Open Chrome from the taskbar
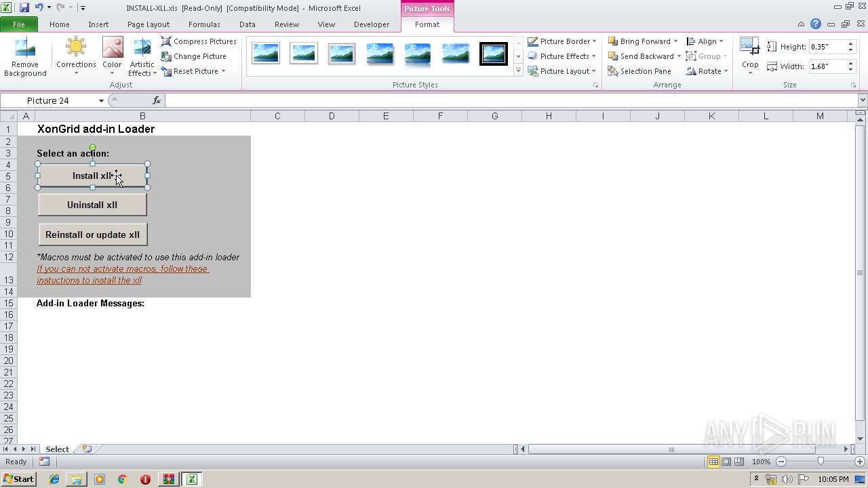Screen dimensions: 868x488 [x=122, y=479]
